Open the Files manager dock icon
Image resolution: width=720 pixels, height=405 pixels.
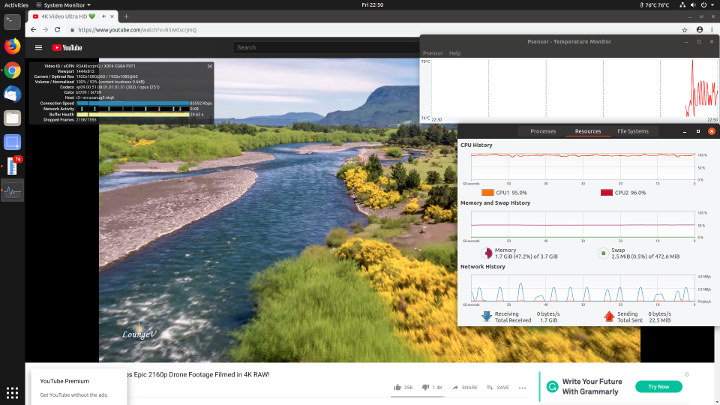(x=12, y=118)
